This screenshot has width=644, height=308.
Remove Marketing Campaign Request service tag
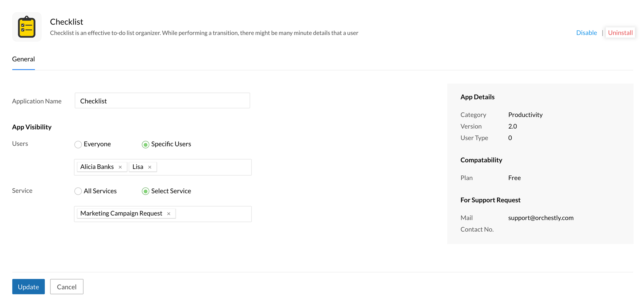pyautogui.click(x=169, y=214)
